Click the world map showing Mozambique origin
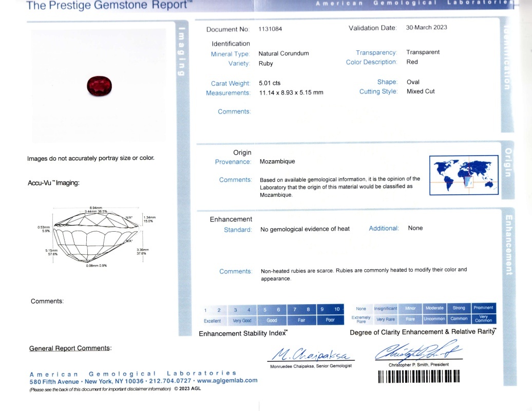This screenshot has width=532, height=411. (464, 175)
